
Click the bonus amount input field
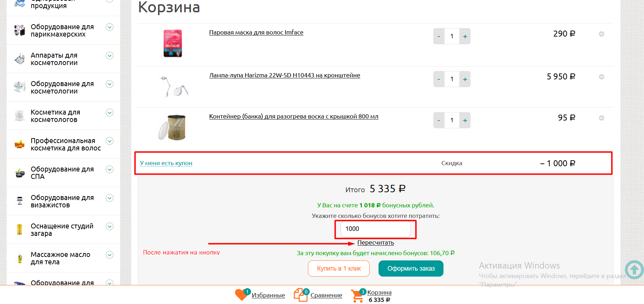375,229
